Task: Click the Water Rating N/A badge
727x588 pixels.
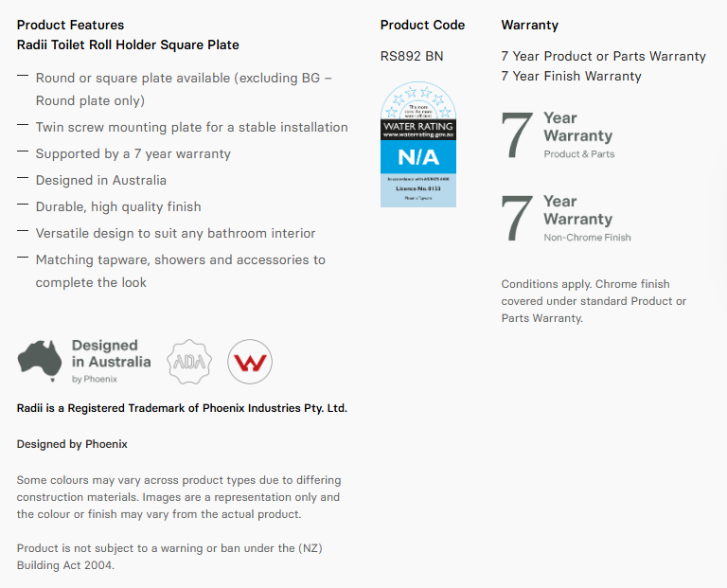Action: [x=418, y=144]
